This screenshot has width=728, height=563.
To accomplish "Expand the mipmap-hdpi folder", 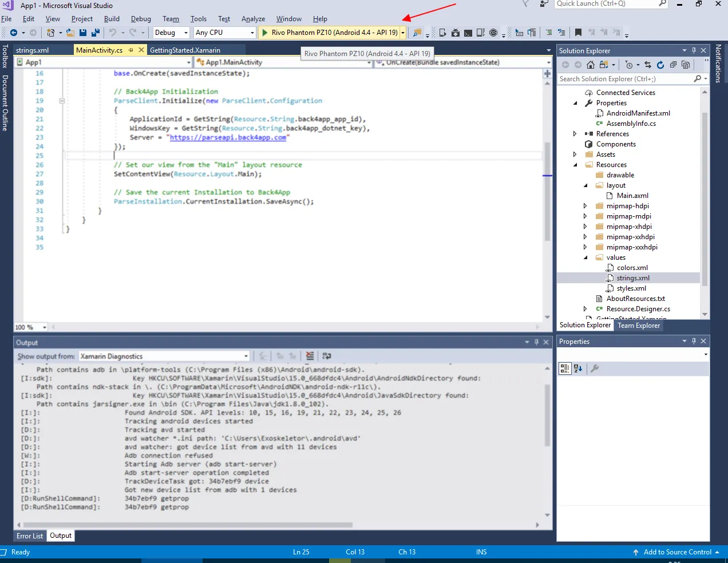I will pyautogui.click(x=585, y=206).
